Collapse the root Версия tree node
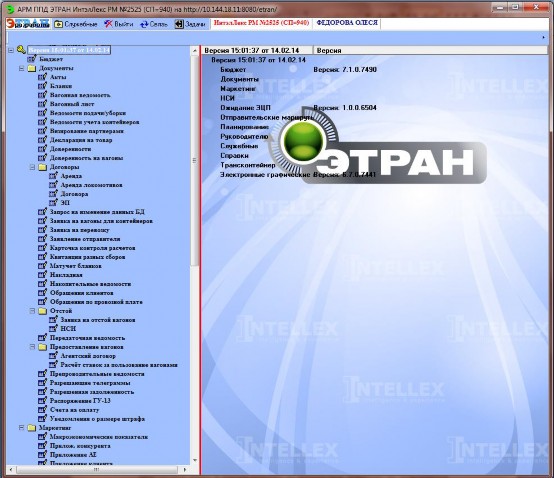Image resolution: width=554 pixels, height=478 pixels. point(11,50)
